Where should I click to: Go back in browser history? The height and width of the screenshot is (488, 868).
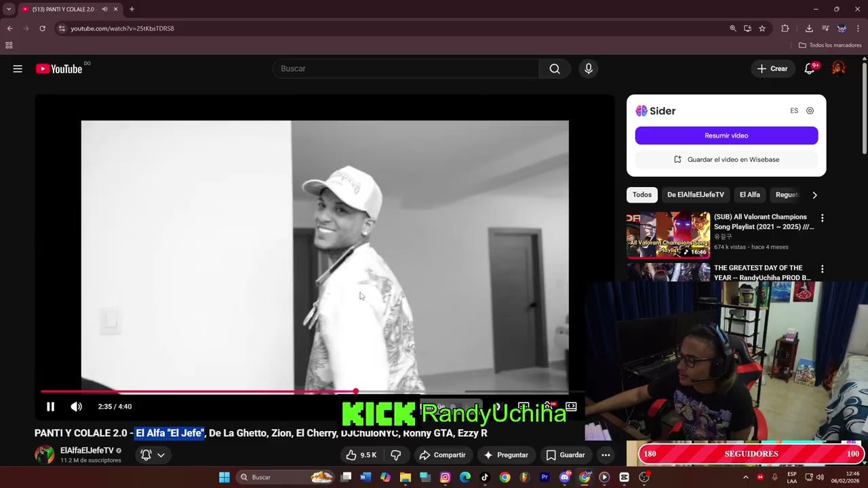point(9,28)
